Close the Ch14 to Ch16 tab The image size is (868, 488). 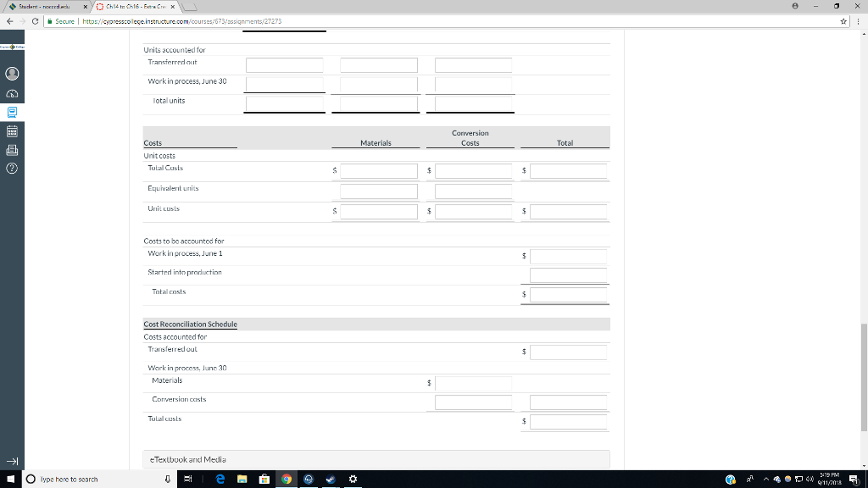(x=173, y=7)
